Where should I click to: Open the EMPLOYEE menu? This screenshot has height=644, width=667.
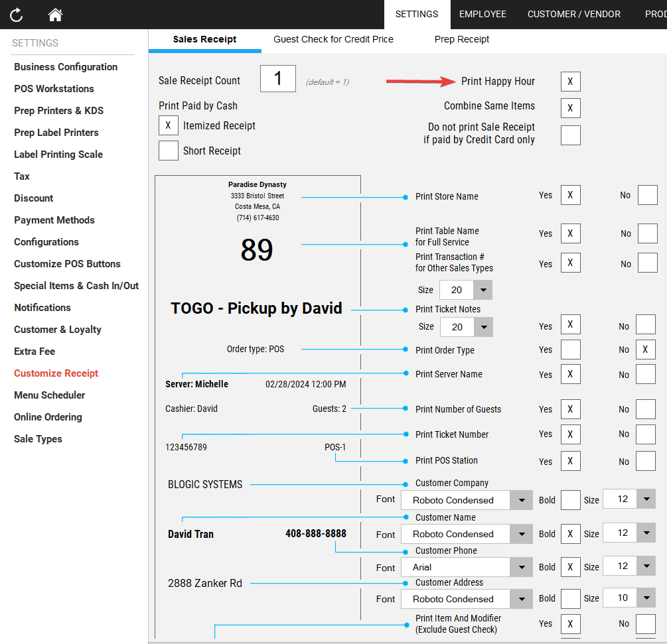482,14
